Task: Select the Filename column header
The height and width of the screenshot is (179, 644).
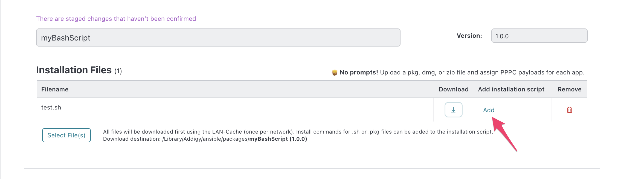Action: (x=55, y=89)
